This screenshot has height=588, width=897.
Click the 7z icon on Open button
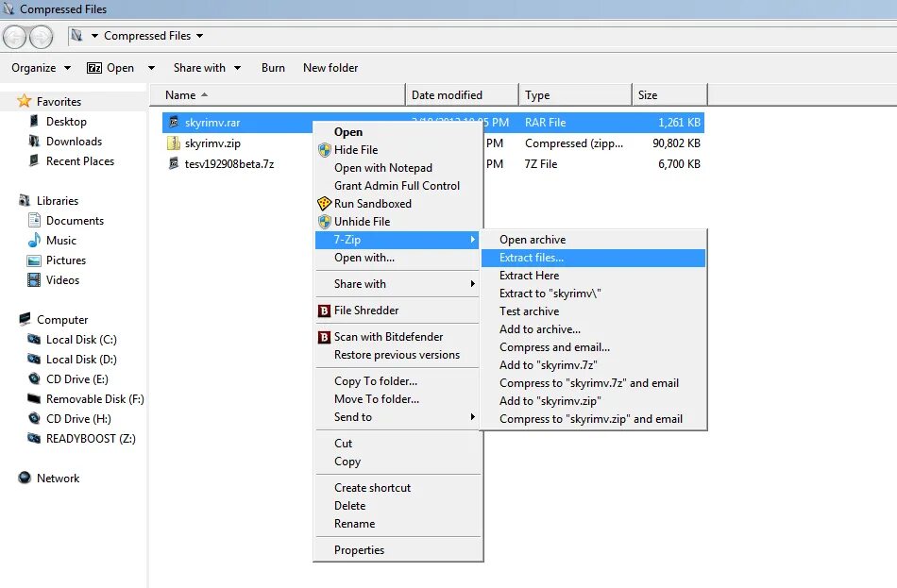[94, 68]
